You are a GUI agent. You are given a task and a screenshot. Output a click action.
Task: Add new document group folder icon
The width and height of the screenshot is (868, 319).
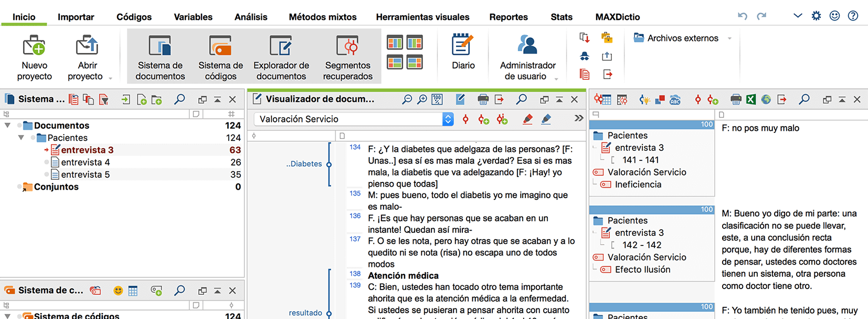(156, 99)
